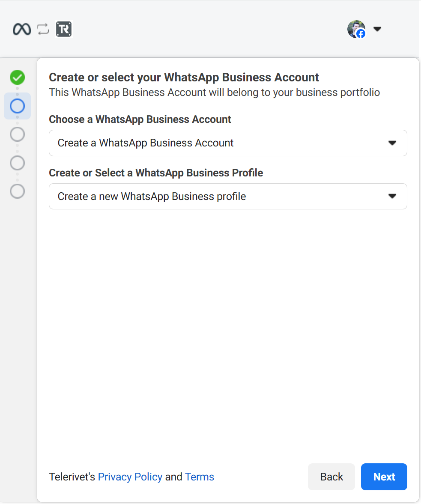This screenshot has width=421, height=504.
Task: Click the Telerivet TR app icon
Action: pos(64,29)
